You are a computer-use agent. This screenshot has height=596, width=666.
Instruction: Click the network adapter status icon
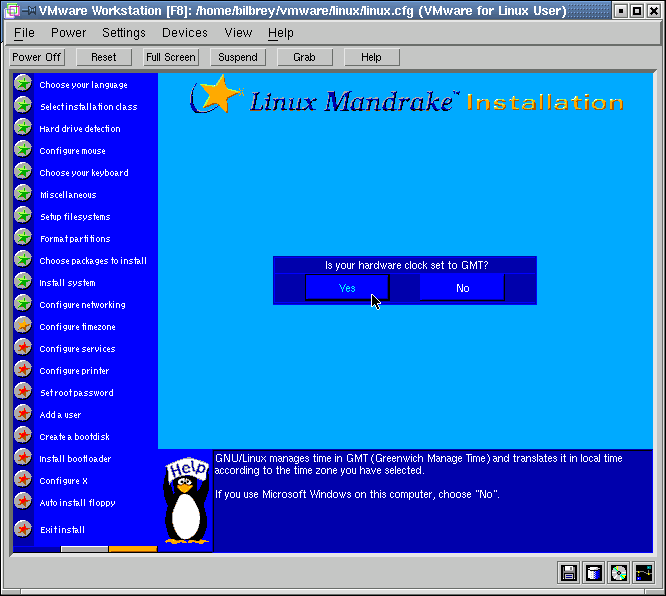coord(643,573)
